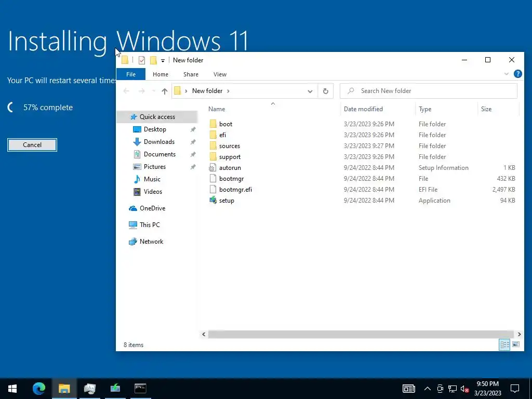This screenshot has height=399, width=532.
Task: Open the Command Prompt taskbar icon
Action: (140, 389)
